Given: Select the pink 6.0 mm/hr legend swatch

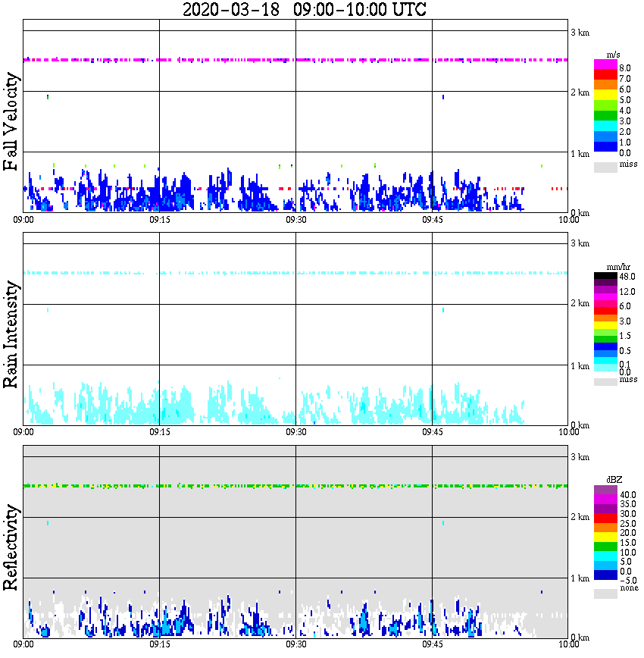Looking at the screenshot, I should 605,304.
